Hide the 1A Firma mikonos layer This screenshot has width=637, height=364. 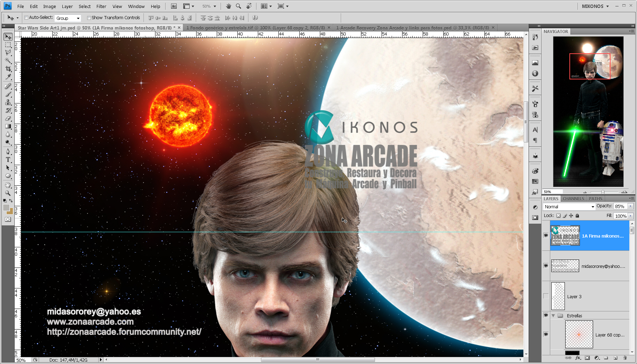546,235
